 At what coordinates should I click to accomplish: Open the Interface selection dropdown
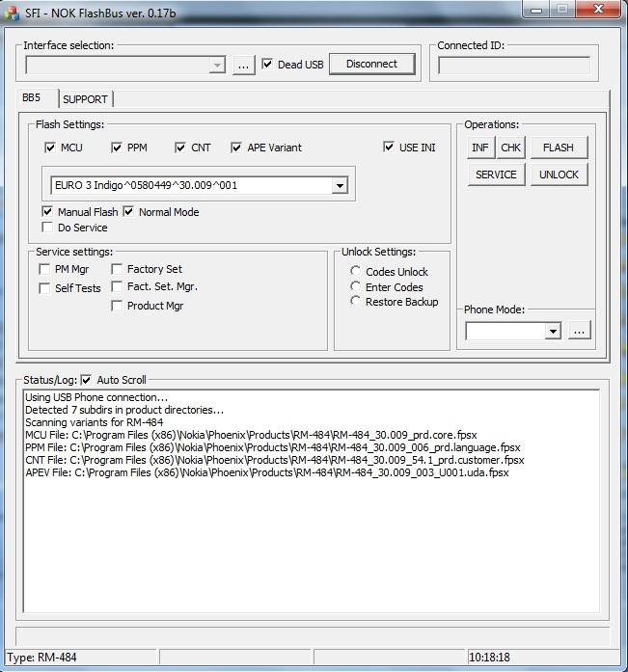tap(217, 66)
